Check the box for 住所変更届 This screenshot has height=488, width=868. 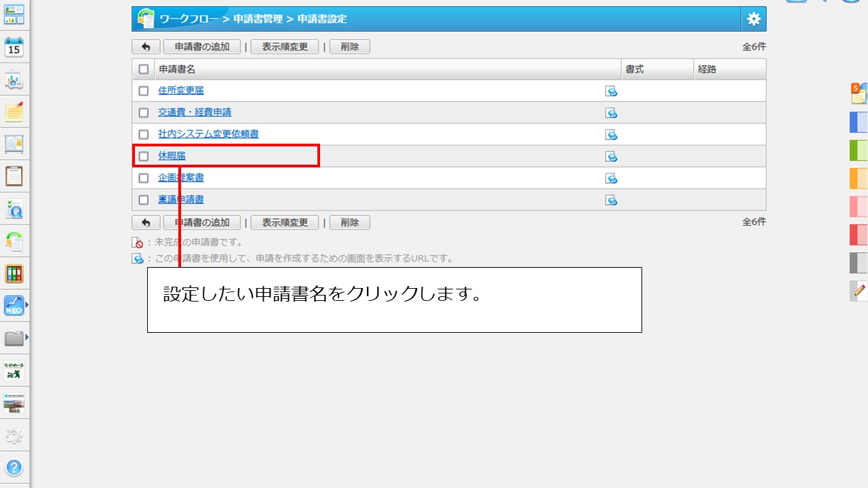click(143, 91)
